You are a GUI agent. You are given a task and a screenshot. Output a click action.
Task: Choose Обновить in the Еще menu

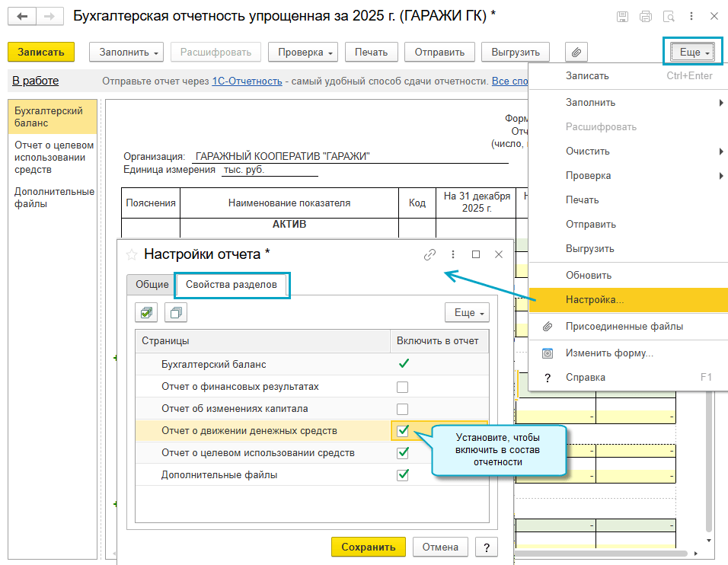pos(628,276)
